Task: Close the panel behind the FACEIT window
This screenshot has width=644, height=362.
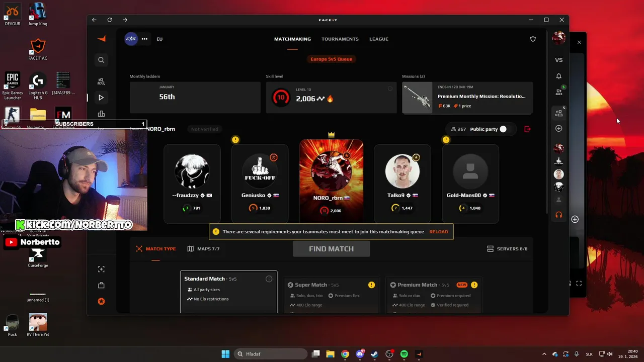Action: (x=579, y=42)
